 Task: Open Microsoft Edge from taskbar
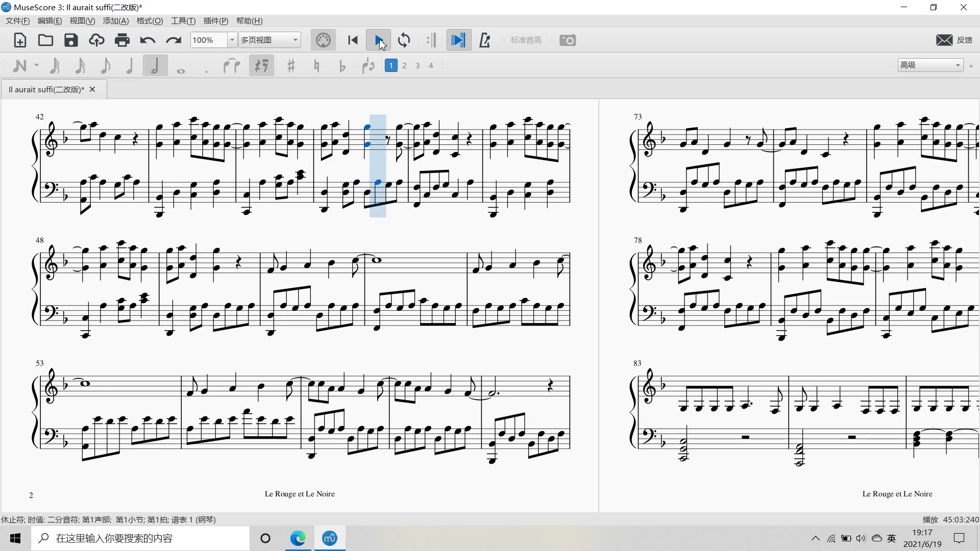pos(298,538)
